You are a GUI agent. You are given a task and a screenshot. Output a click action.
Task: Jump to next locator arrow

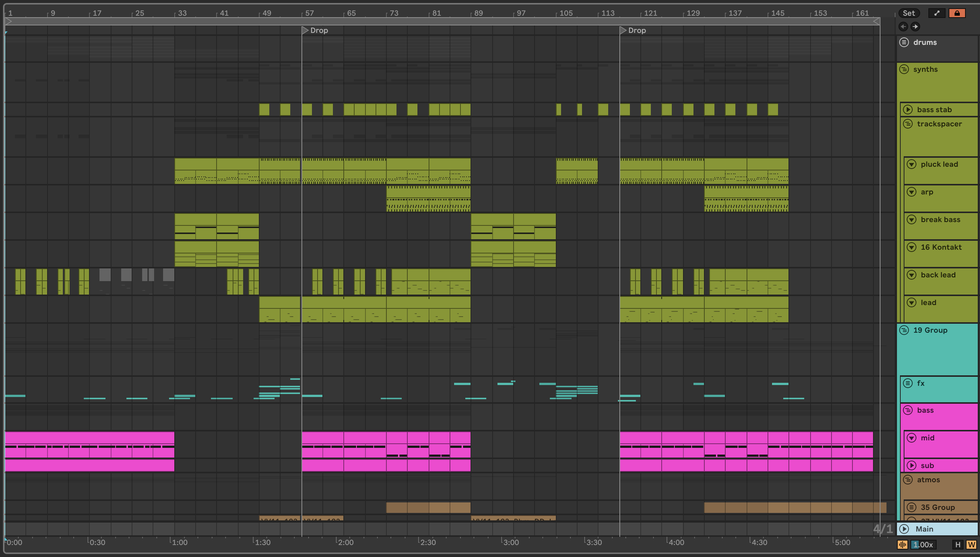[915, 27]
